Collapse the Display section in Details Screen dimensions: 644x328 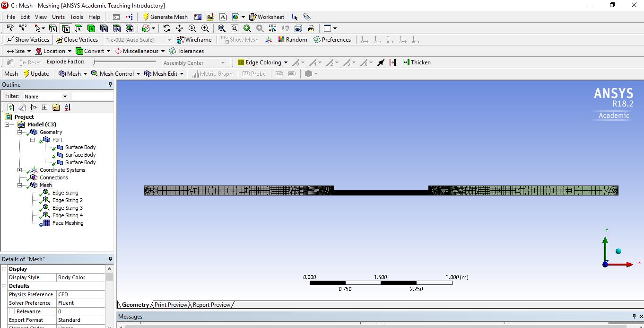click(x=4, y=269)
